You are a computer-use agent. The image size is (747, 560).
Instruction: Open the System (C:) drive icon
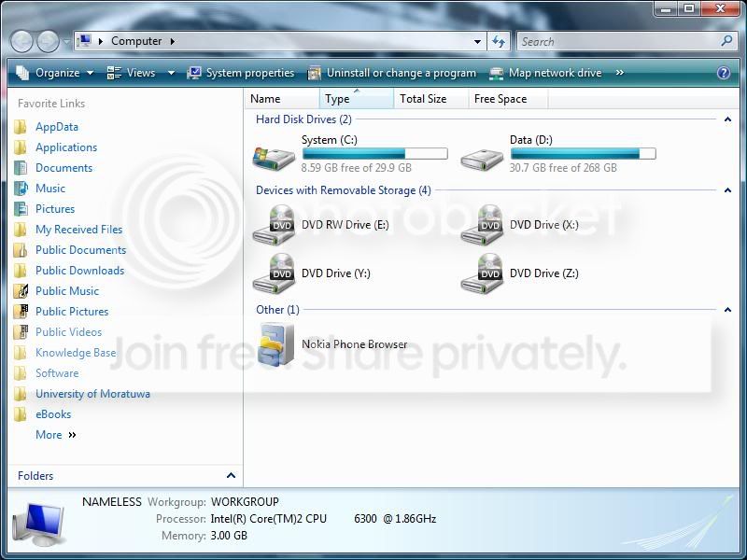point(274,159)
